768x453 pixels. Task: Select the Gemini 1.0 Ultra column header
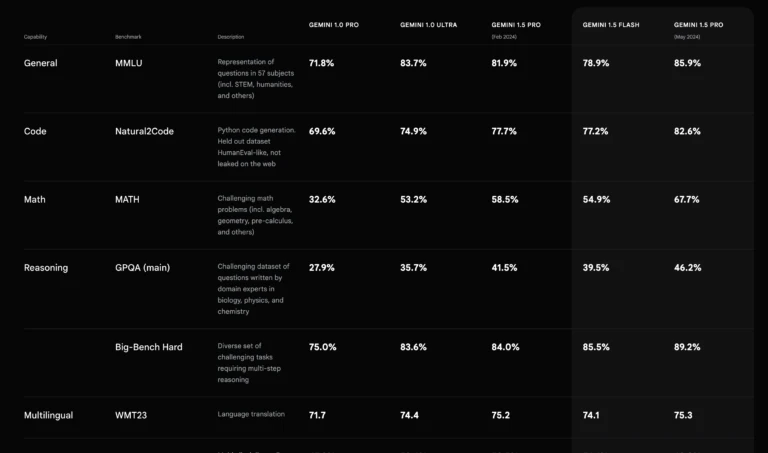coord(428,25)
